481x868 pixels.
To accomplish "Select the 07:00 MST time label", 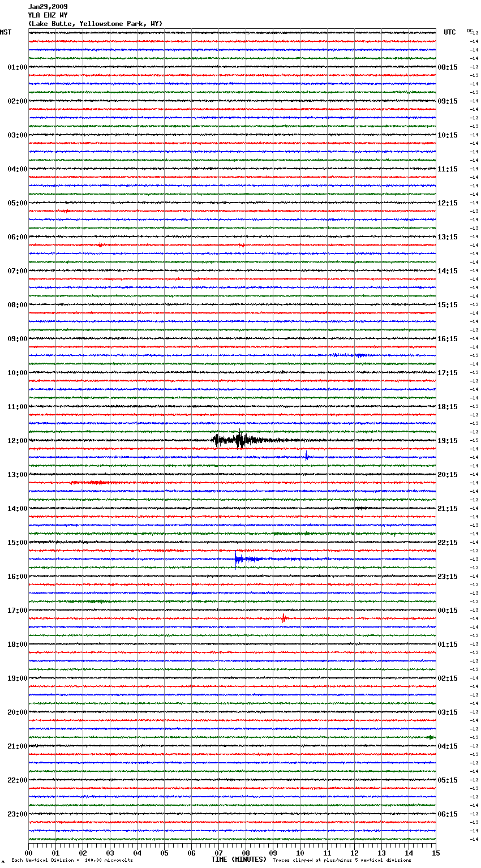I will (x=17, y=271).
